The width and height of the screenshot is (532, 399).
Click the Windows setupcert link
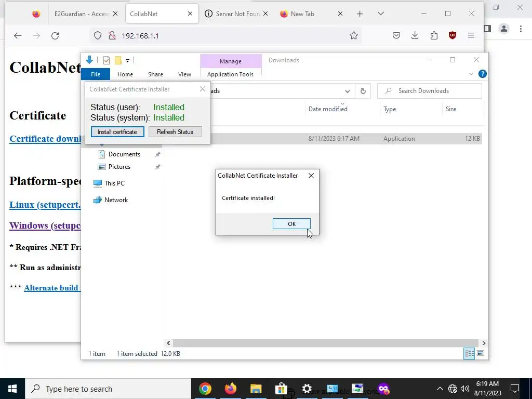tap(45, 225)
